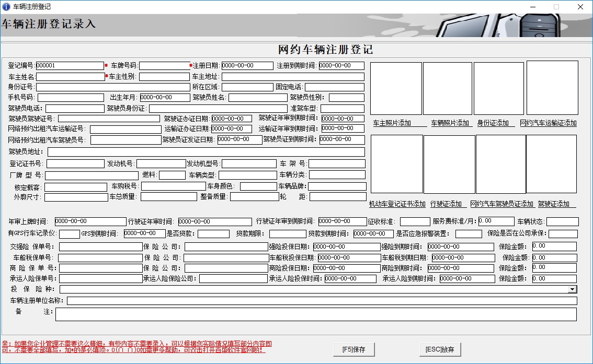The image size is (593, 364).
Task: Focus the 车身颜色 input field
Action: click(x=258, y=186)
